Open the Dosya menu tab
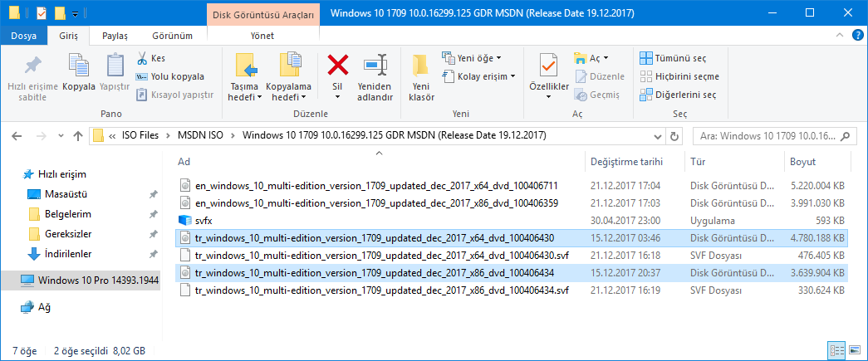 23,36
